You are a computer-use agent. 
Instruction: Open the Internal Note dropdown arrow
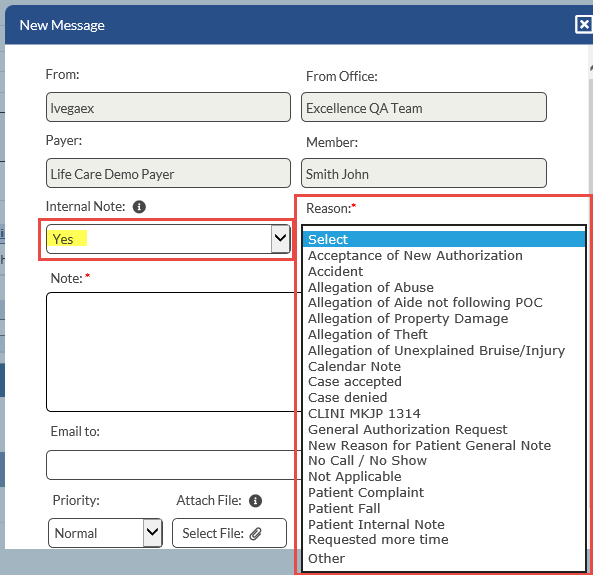[x=280, y=238]
